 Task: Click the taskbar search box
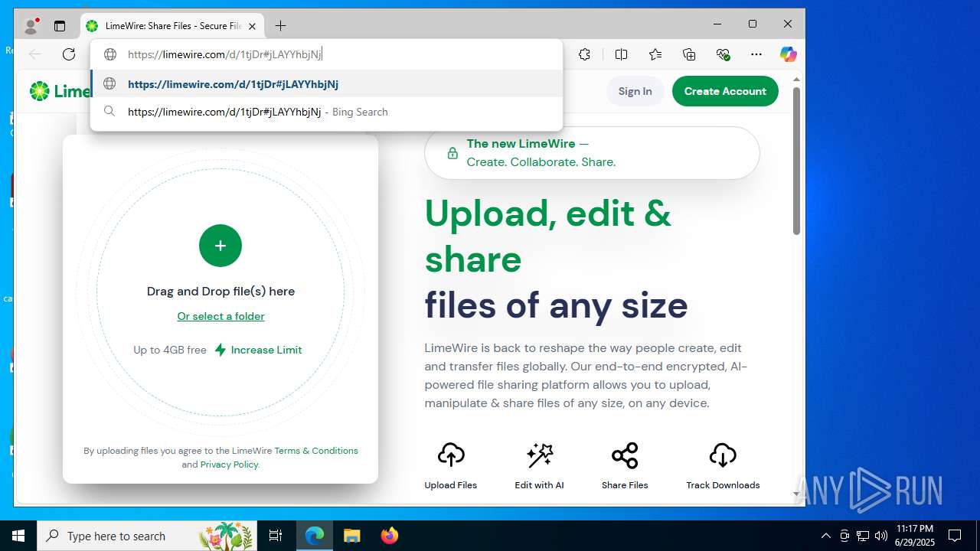(x=147, y=536)
